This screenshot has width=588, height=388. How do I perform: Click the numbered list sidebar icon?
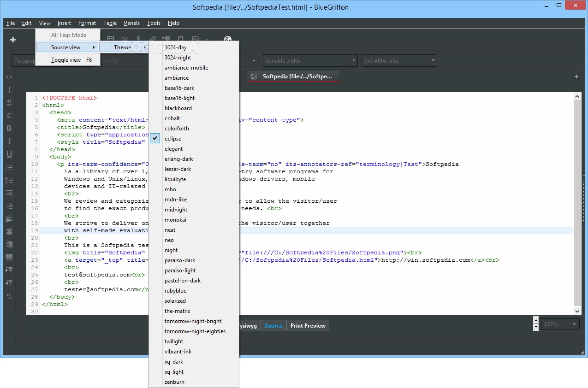click(9, 180)
